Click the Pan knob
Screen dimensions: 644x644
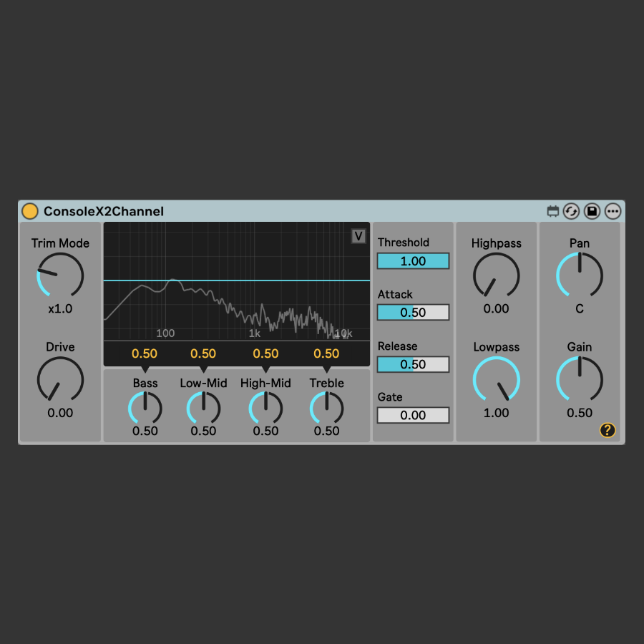(x=580, y=276)
